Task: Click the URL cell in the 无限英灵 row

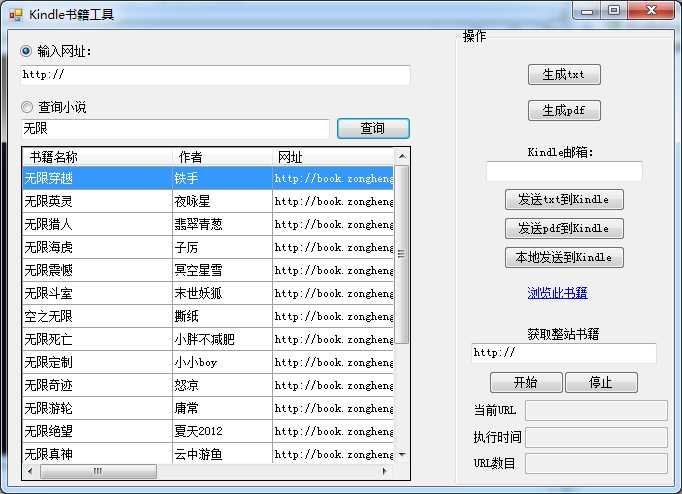Action: [333, 201]
